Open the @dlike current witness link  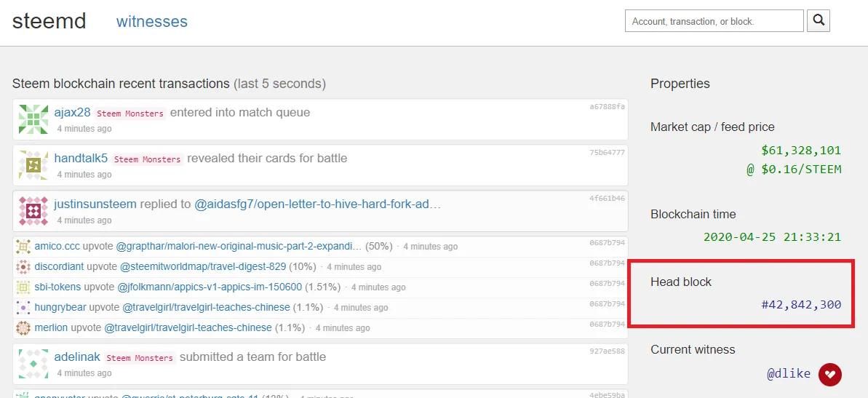[788, 374]
